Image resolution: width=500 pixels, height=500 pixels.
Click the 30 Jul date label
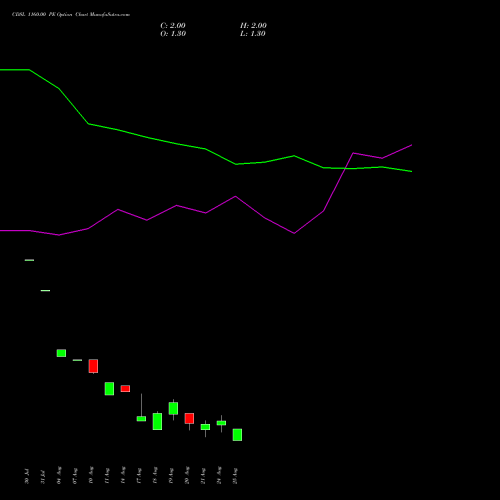click(27, 476)
